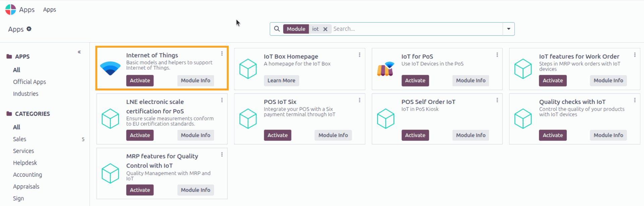
Task: Click the Apps top menu item
Action: point(49,10)
